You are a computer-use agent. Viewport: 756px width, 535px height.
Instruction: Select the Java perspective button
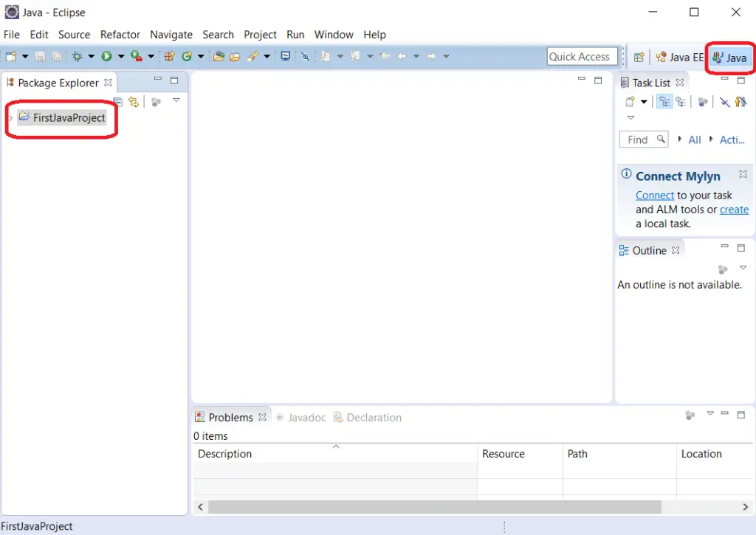pyautogui.click(x=730, y=58)
